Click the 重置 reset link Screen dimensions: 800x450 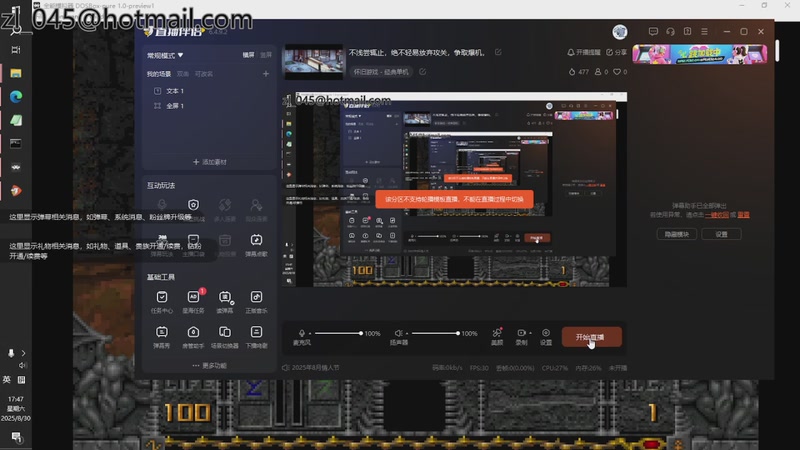click(x=743, y=215)
